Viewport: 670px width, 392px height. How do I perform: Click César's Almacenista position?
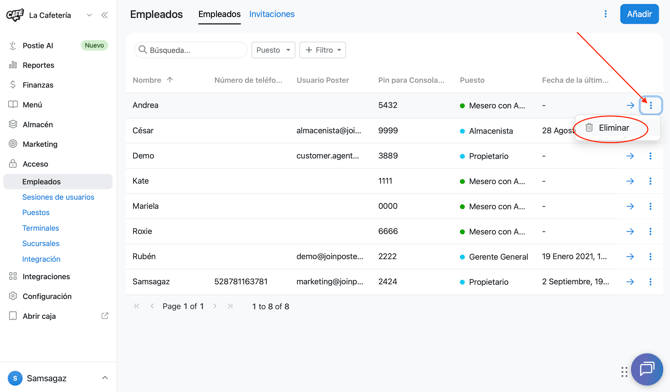click(x=491, y=131)
